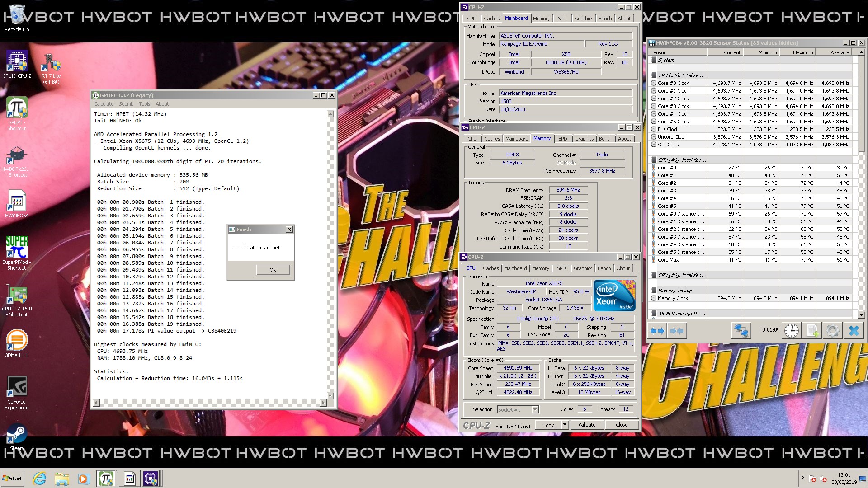Show hidden system tray icons

coord(802,478)
